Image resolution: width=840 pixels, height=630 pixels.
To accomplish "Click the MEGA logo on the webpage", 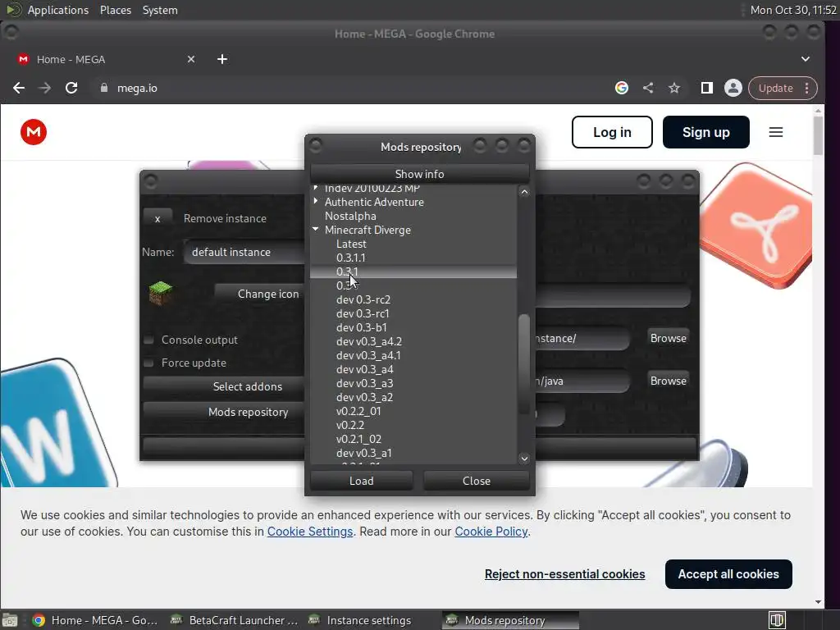I will 34,132.
